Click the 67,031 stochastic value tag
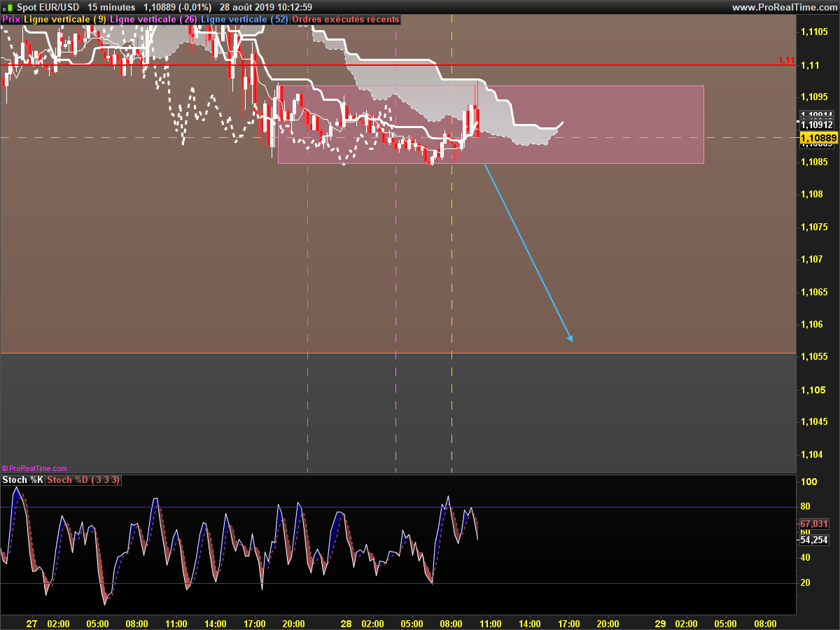Image resolution: width=840 pixels, height=630 pixels. coord(814,524)
